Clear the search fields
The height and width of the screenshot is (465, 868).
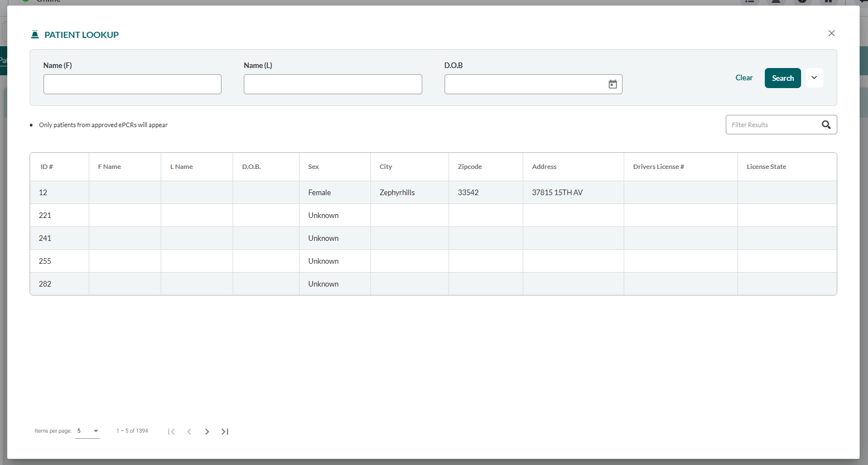pos(744,78)
